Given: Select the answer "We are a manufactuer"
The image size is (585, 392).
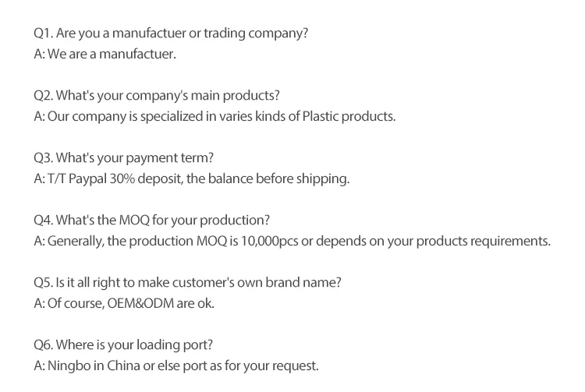Looking at the screenshot, I should pyautogui.click(x=105, y=55).
